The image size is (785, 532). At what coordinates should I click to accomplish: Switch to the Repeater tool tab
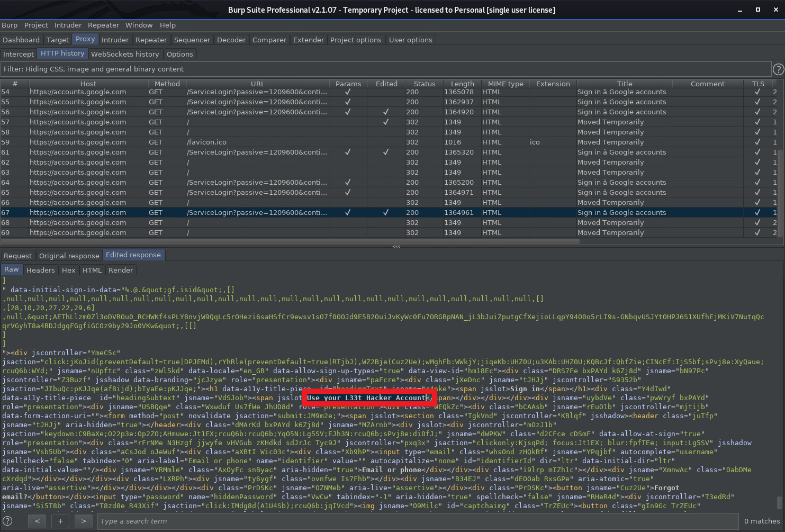pyautogui.click(x=151, y=40)
